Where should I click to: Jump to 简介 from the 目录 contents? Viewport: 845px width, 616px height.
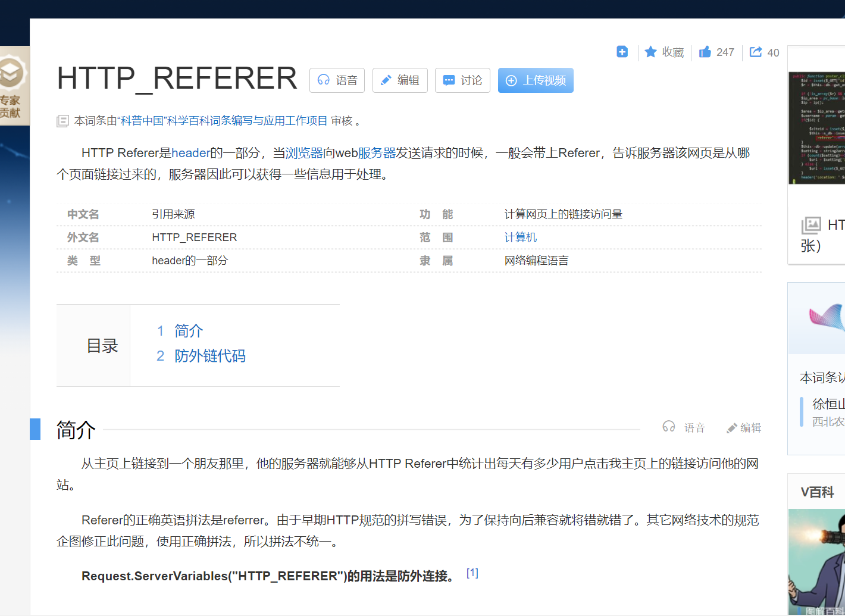188,331
